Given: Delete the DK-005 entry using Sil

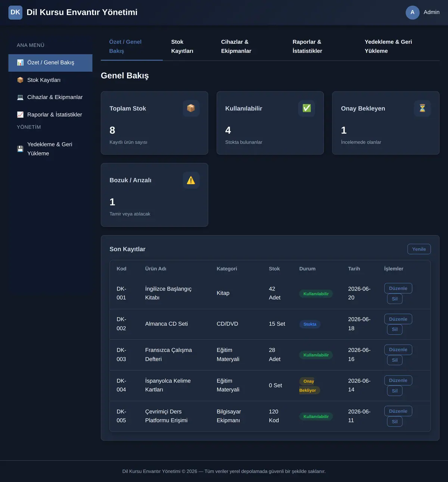Looking at the screenshot, I should tap(395, 422).
